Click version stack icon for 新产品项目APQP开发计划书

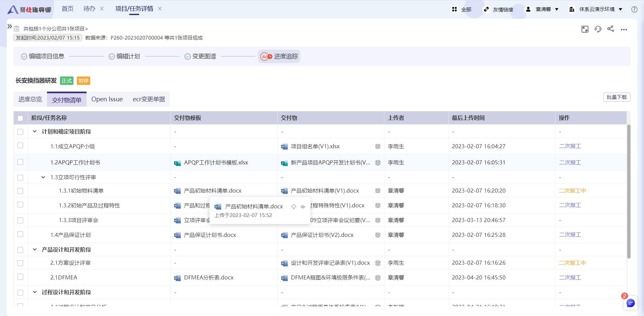[x=378, y=163]
